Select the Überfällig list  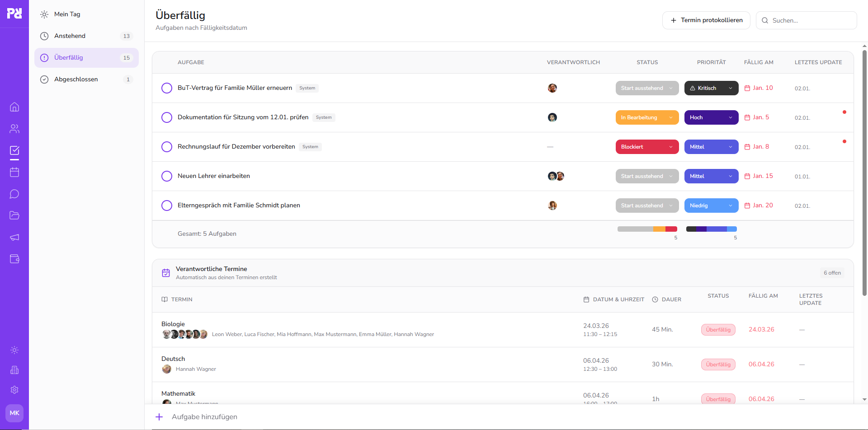86,58
